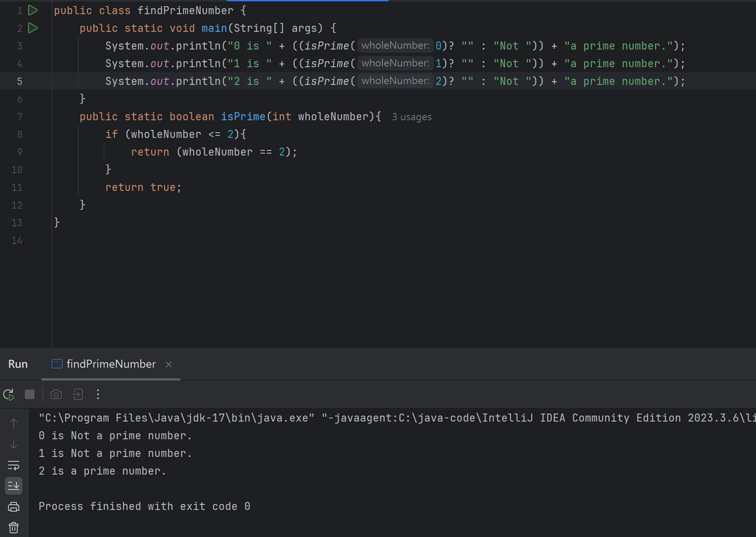Toggle soft-wrap for console output
The height and width of the screenshot is (537, 756).
(x=13, y=465)
